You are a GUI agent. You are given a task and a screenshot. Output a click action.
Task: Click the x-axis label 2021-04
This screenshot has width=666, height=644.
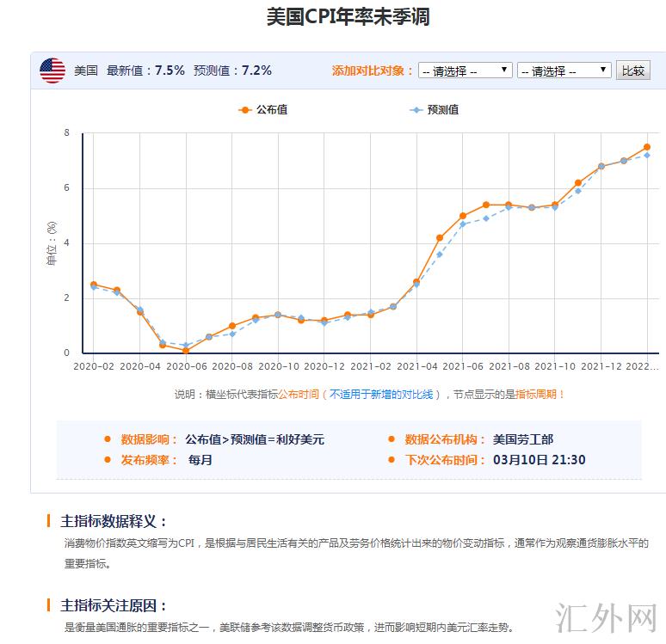(416, 366)
